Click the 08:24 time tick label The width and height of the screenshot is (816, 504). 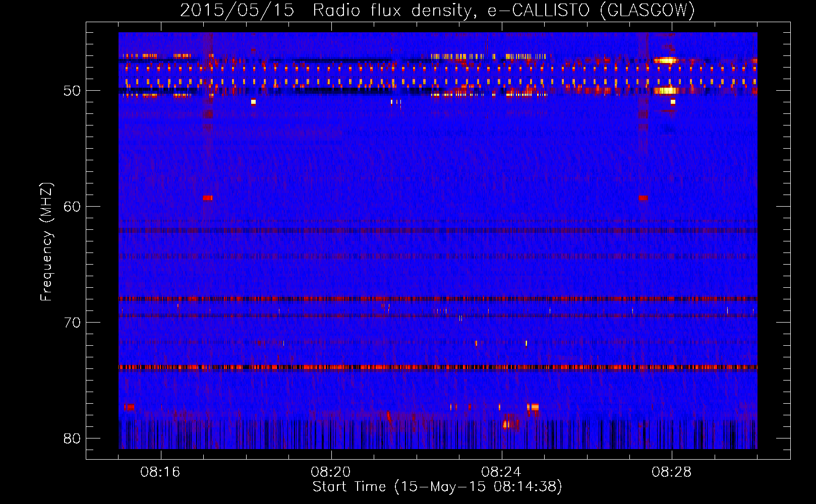pyautogui.click(x=501, y=472)
